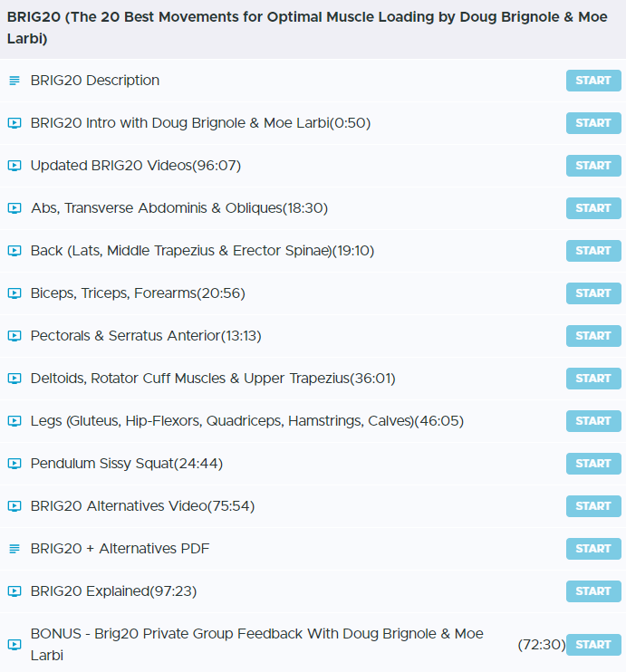
Task: Start the BRIG20 Description lesson
Action: (593, 81)
